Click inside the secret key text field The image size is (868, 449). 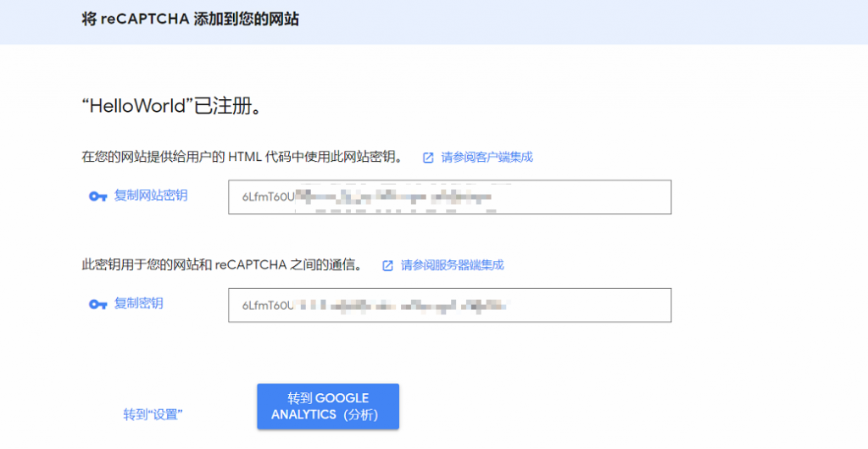click(585, 305)
